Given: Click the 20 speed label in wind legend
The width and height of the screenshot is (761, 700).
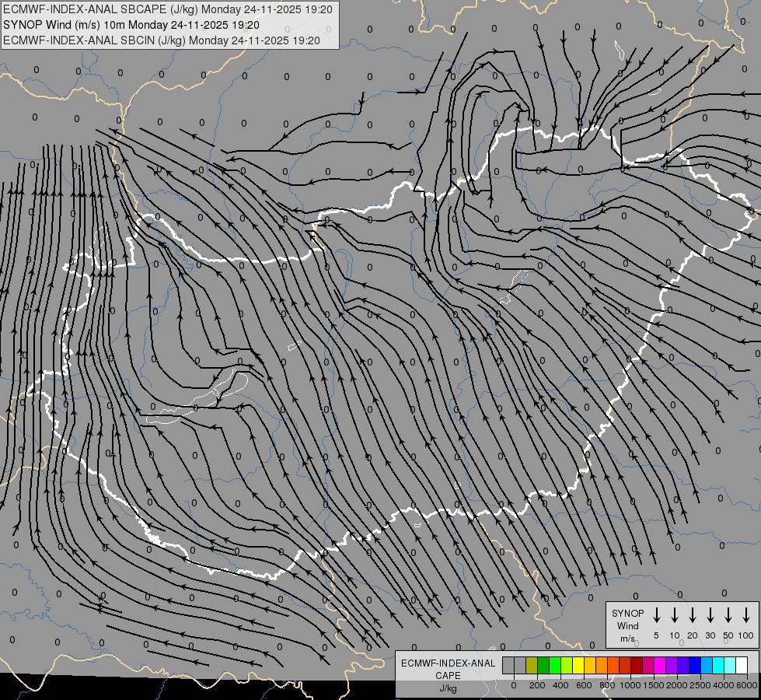Looking at the screenshot, I should (x=693, y=635).
